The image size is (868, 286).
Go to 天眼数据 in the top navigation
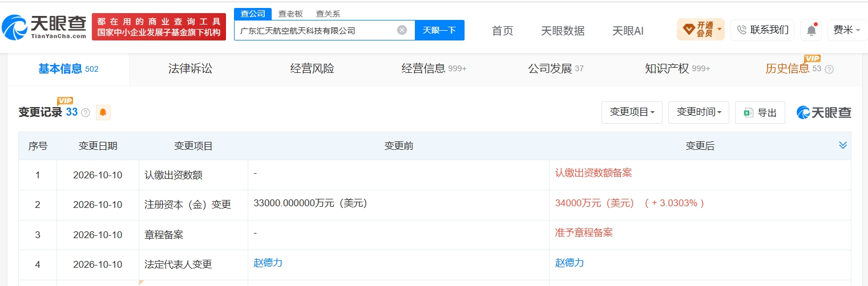(x=563, y=31)
